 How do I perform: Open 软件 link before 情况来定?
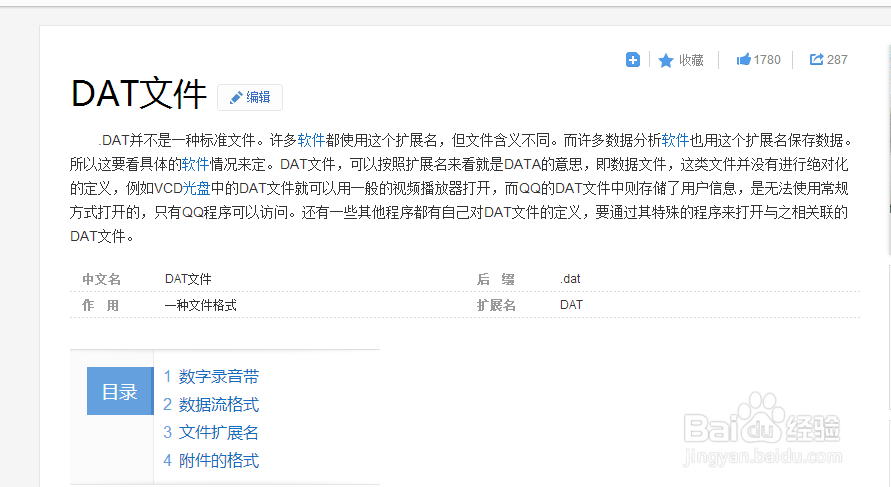coord(195,164)
